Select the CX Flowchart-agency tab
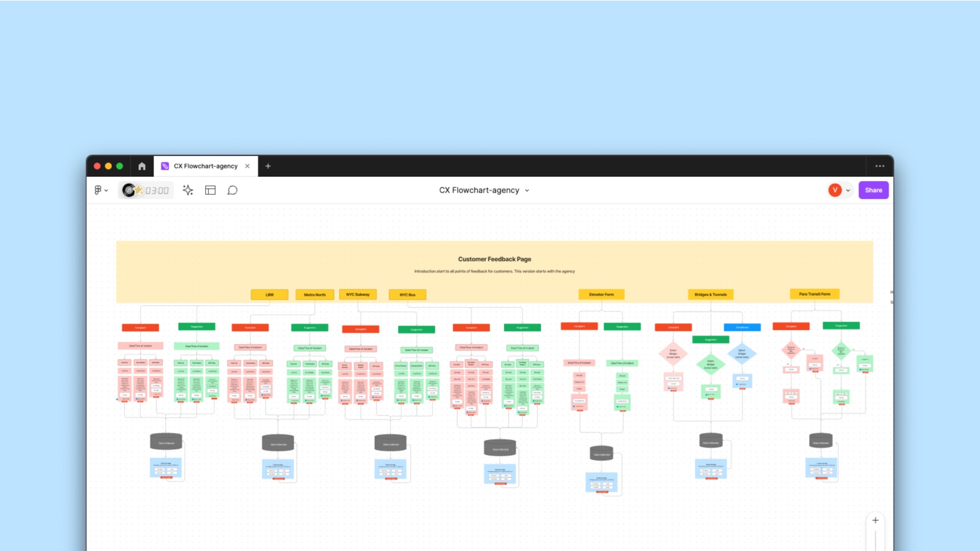This screenshot has height=551, width=980. point(205,166)
